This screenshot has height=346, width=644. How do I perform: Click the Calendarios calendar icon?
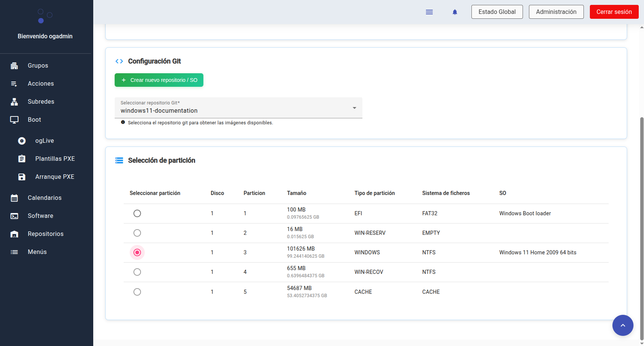point(14,198)
